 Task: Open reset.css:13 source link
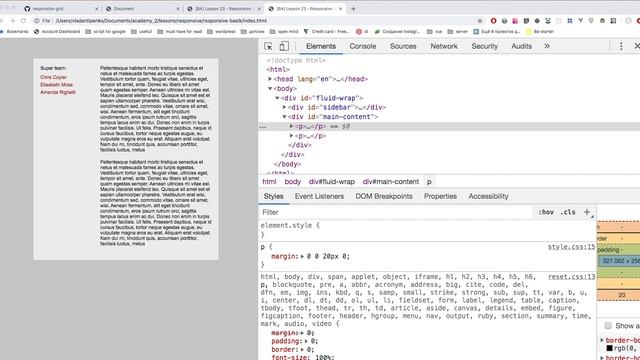coord(571,277)
